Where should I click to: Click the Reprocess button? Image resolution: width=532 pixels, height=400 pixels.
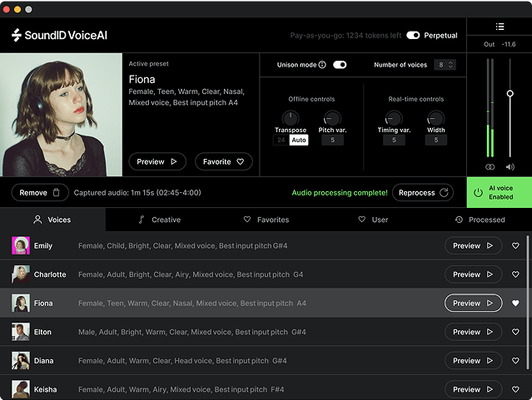422,193
